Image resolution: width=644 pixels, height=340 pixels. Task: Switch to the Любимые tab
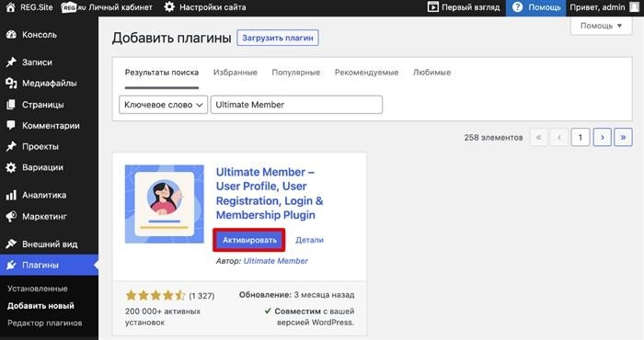pos(432,73)
